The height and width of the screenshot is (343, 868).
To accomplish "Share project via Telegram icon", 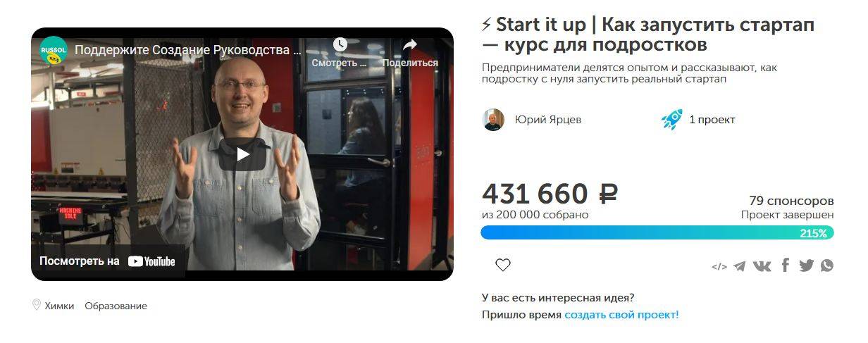I will tap(739, 266).
